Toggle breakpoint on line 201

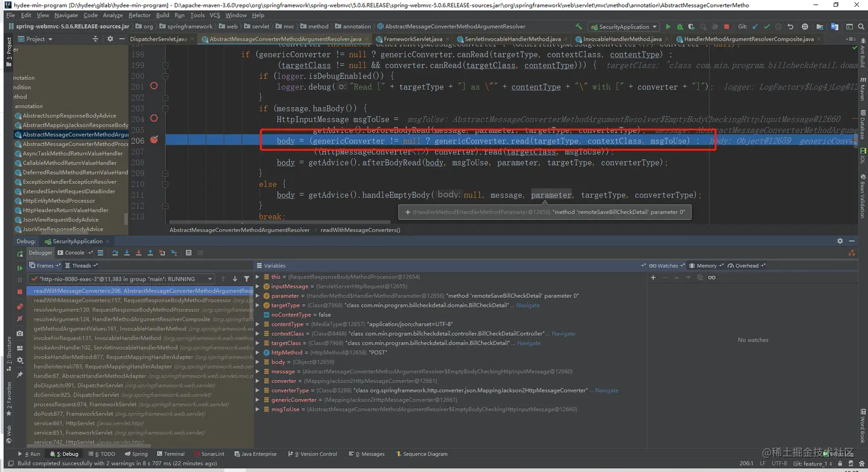[153, 86]
